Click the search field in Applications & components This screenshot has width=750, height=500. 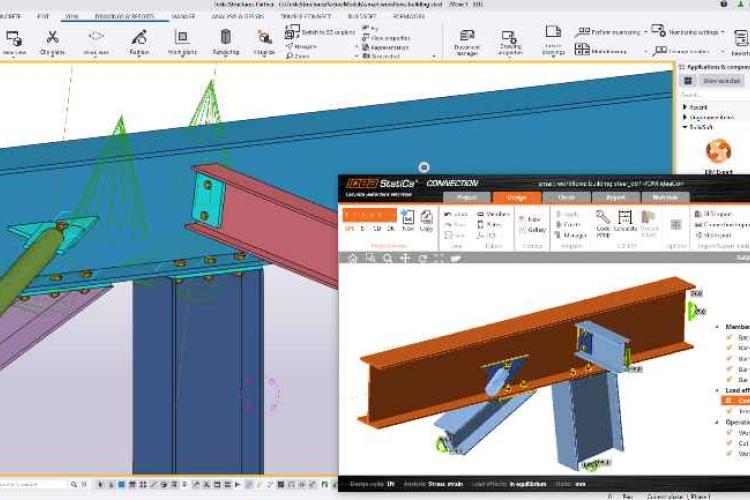pos(715,95)
